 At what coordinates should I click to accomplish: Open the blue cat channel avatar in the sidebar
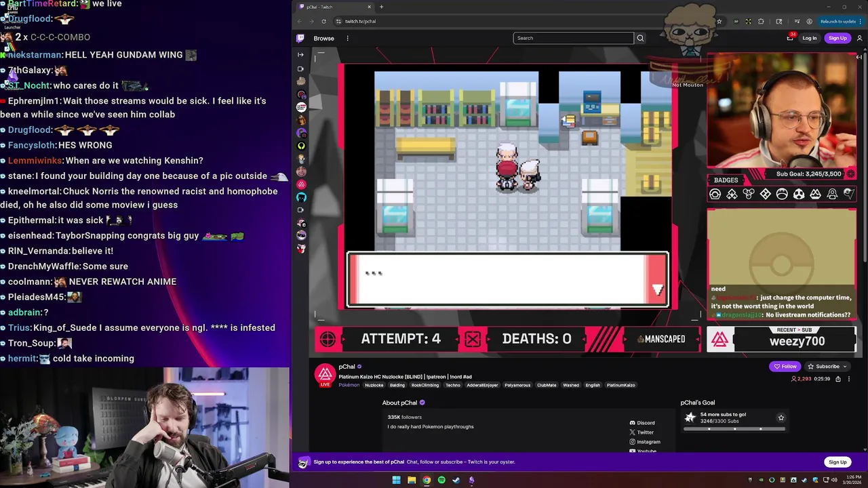[x=301, y=197]
